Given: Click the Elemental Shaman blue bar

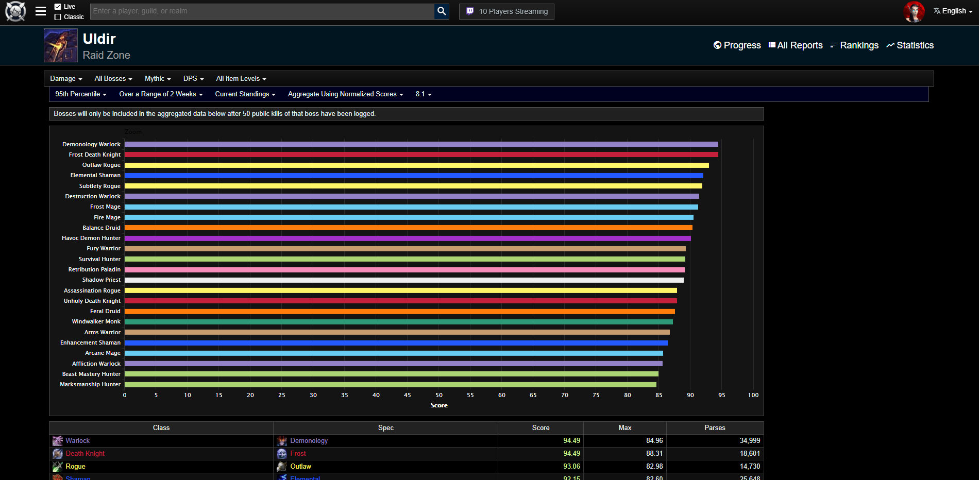Looking at the screenshot, I should coord(414,176).
